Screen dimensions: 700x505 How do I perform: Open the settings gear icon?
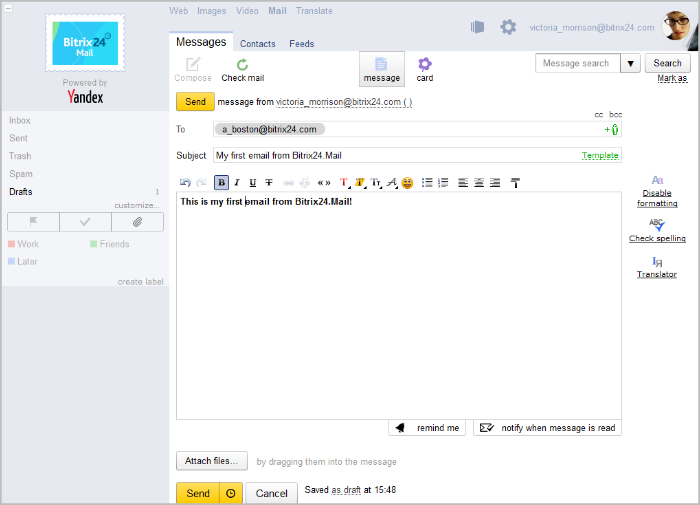coord(508,28)
